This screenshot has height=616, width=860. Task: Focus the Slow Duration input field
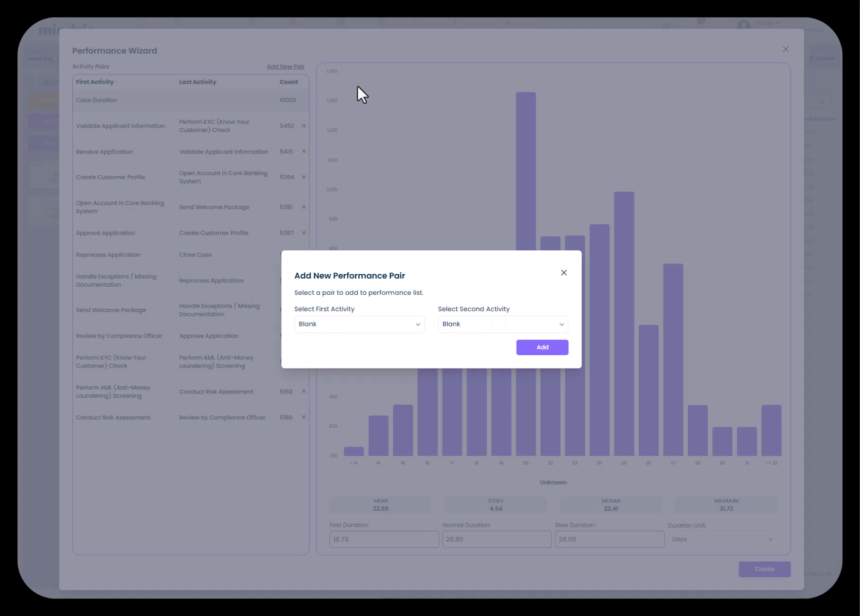click(609, 539)
